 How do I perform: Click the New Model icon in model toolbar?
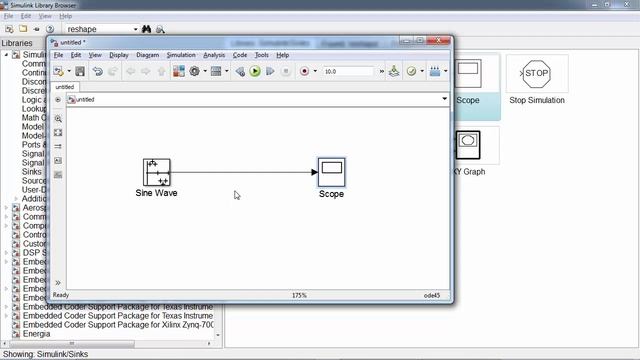coord(58,71)
